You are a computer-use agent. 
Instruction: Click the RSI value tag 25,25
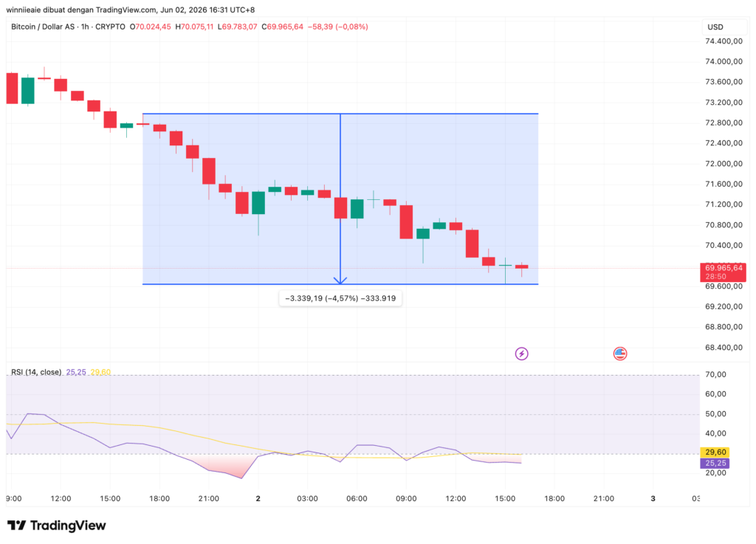click(x=715, y=463)
